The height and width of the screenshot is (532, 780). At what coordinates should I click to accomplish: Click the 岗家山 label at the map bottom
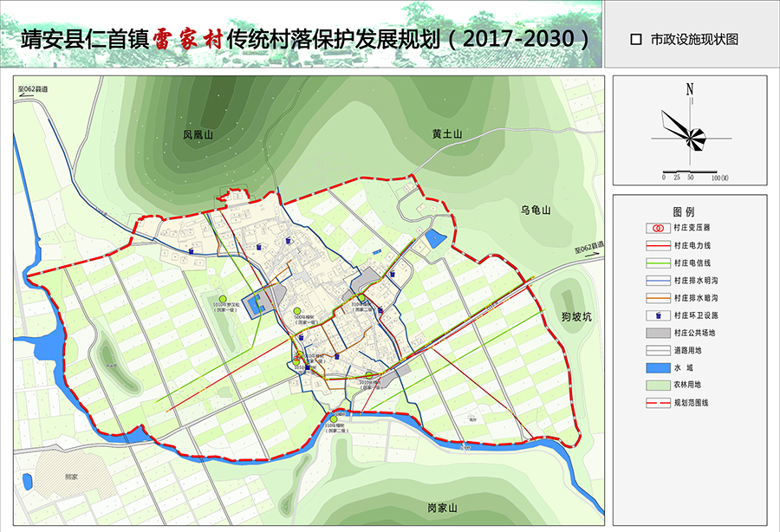pyautogui.click(x=442, y=508)
